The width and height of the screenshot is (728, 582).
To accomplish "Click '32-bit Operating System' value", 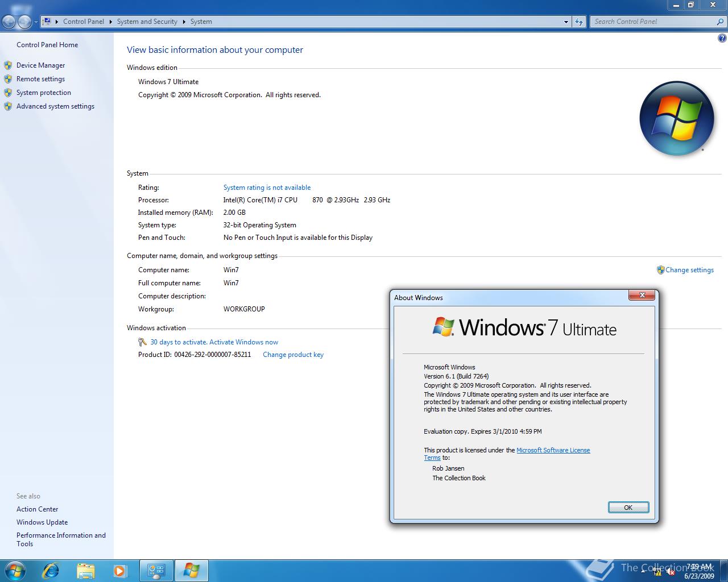I will click(260, 225).
